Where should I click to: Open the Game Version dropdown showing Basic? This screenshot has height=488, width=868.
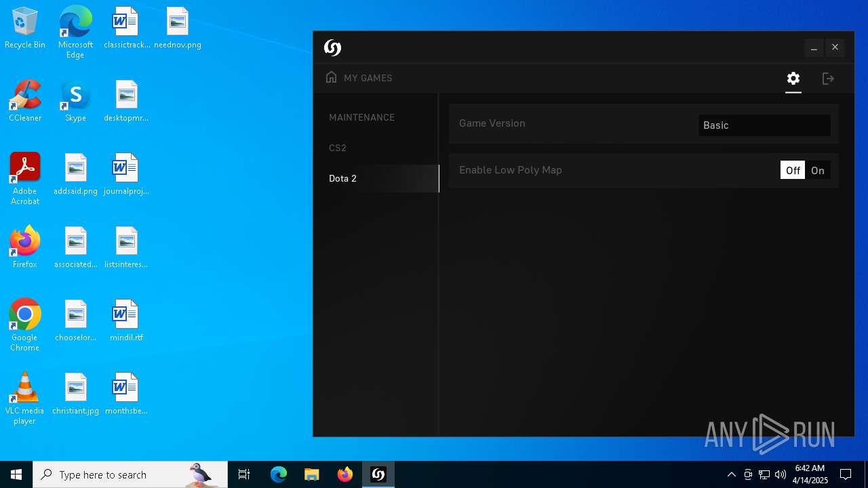(x=764, y=125)
